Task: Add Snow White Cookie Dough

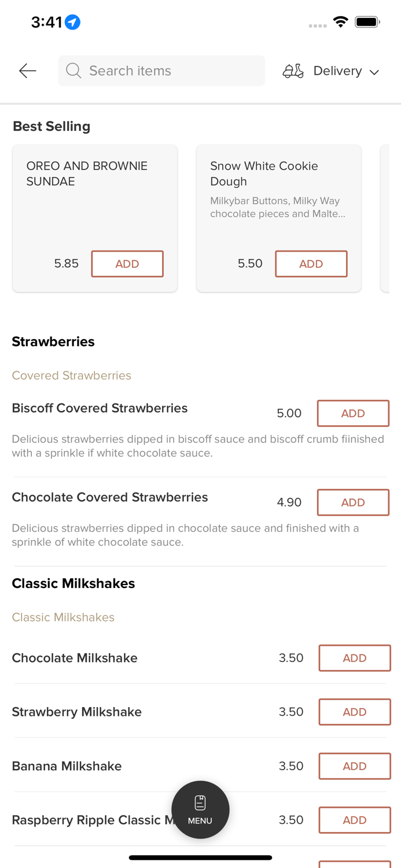Action: [x=311, y=264]
